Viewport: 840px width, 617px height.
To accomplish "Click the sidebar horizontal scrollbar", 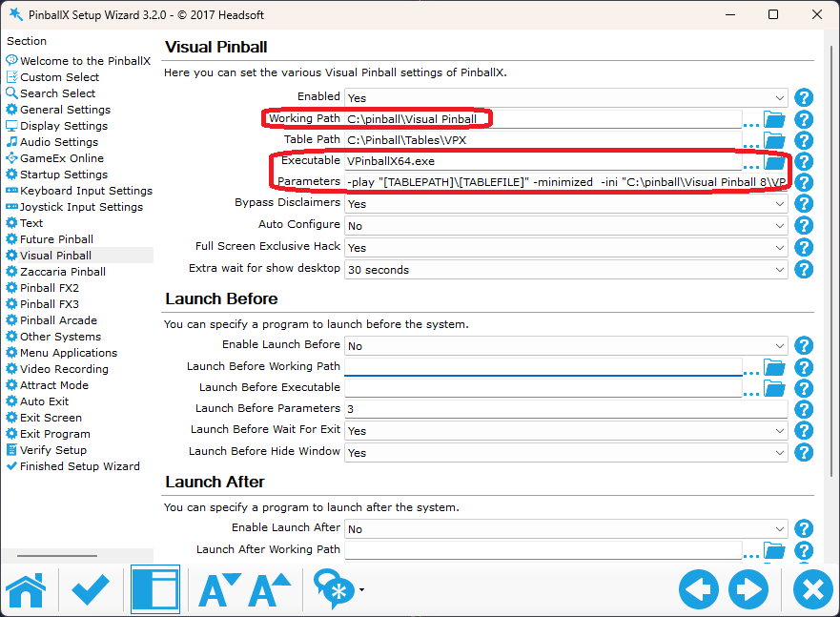I will pyautogui.click(x=57, y=556).
